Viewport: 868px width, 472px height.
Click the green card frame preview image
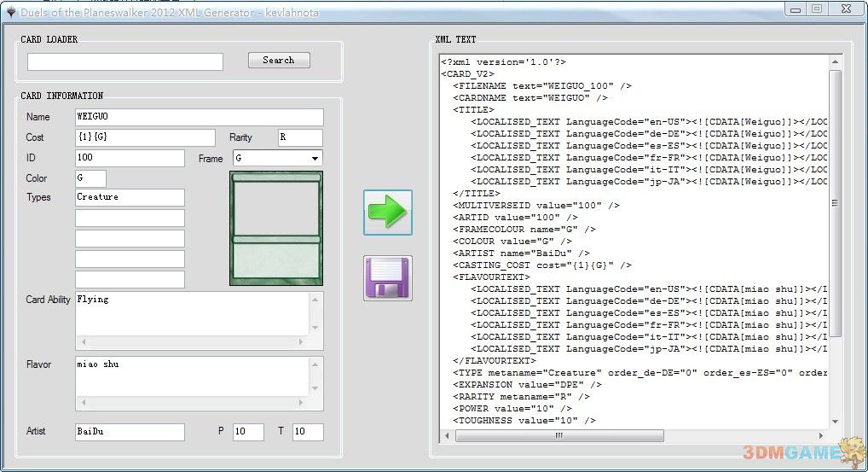[276, 228]
